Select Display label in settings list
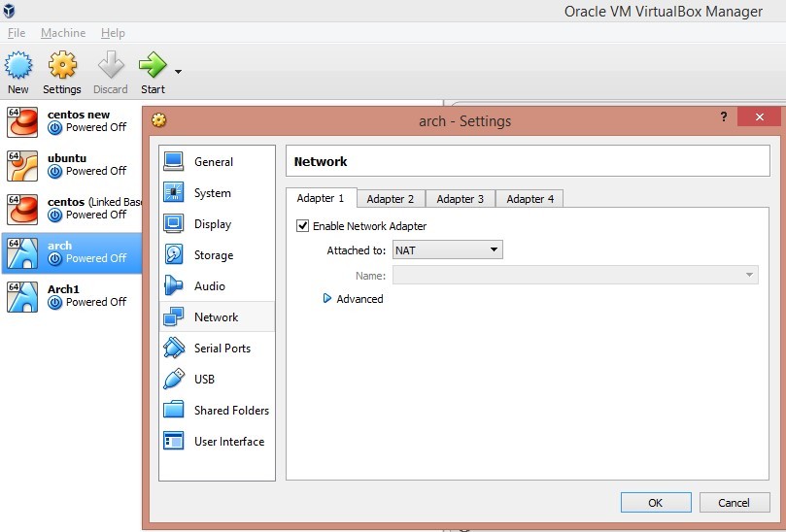This screenshot has height=532, width=786. [213, 224]
